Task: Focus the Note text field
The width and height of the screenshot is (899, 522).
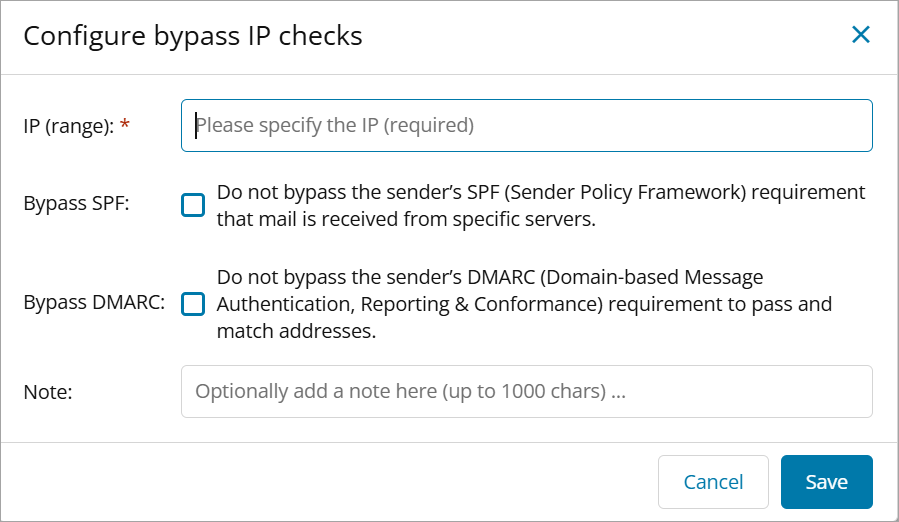Action: tap(526, 391)
